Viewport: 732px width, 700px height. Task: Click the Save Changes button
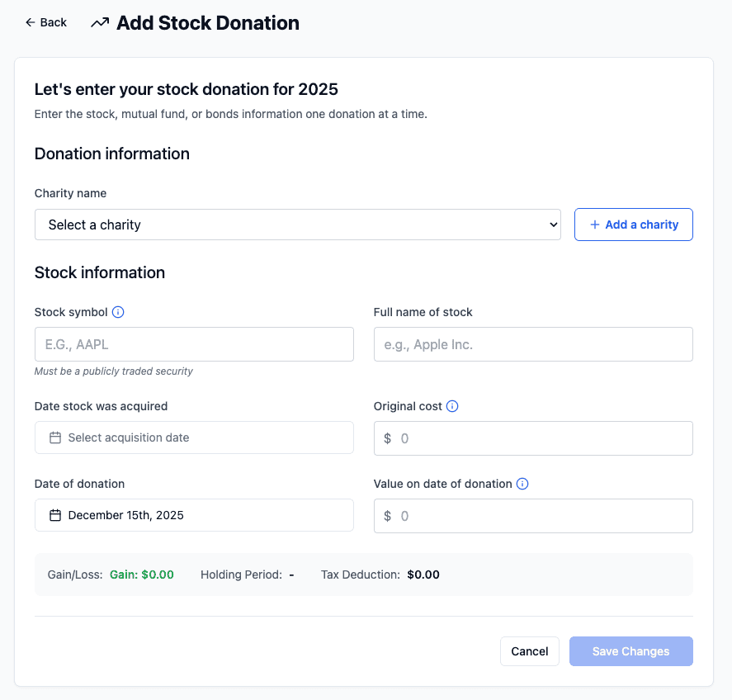[x=630, y=651]
